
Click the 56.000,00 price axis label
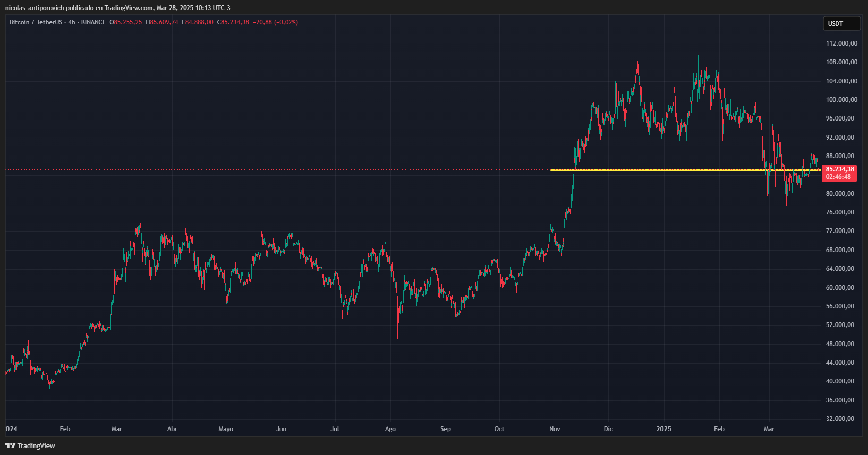[x=840, y=306]
